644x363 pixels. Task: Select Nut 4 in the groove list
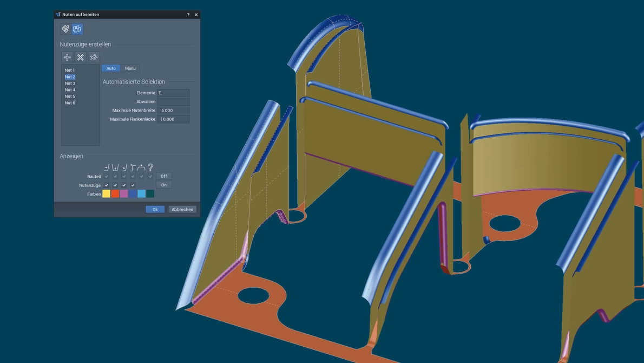[70, 90]
